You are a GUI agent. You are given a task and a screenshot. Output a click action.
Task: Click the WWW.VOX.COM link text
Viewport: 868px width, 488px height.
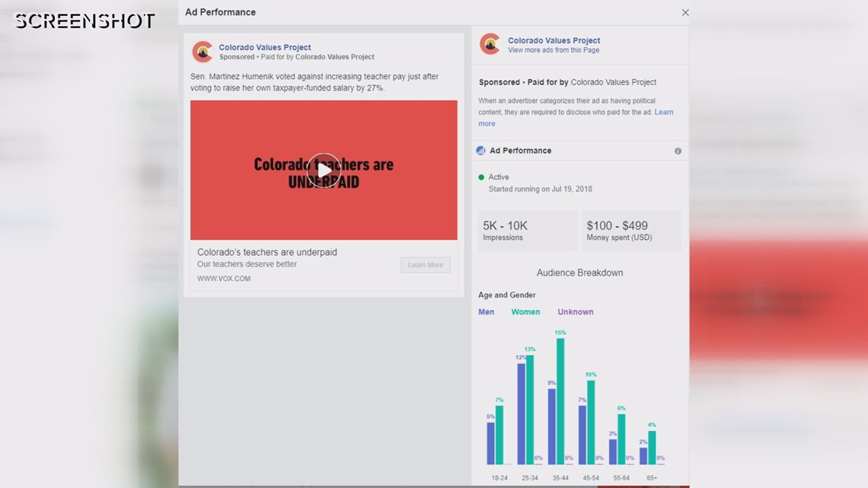click(224, 279)
